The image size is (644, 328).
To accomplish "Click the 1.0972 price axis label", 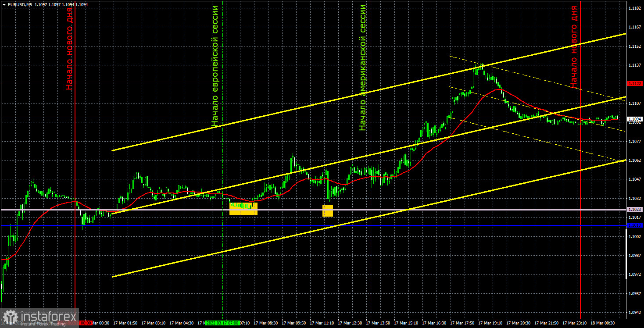I will [x=634, y=275].
